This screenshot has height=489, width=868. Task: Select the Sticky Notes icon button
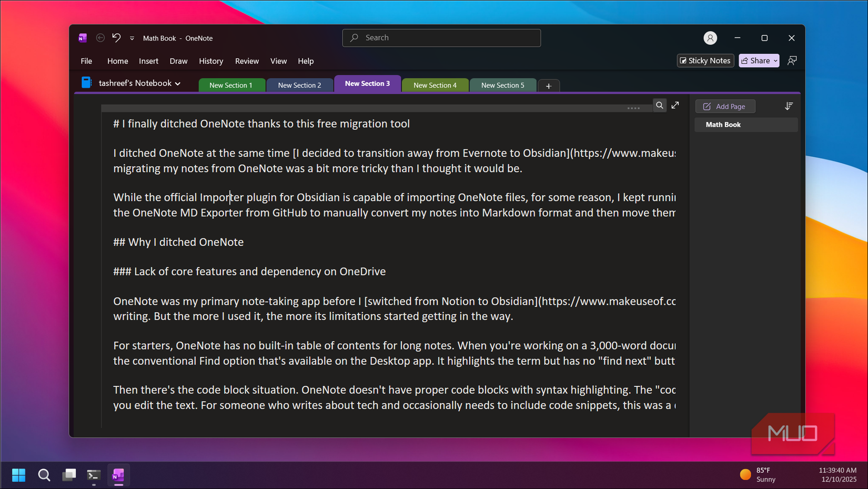[705, 60]
